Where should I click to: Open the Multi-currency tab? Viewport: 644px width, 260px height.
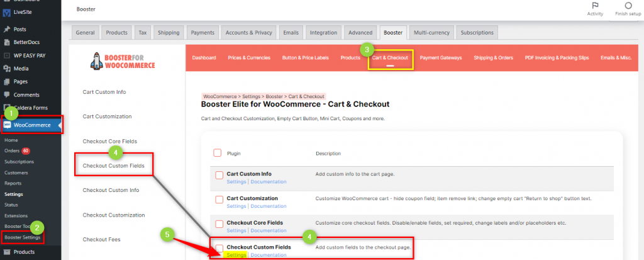(431, 33)
